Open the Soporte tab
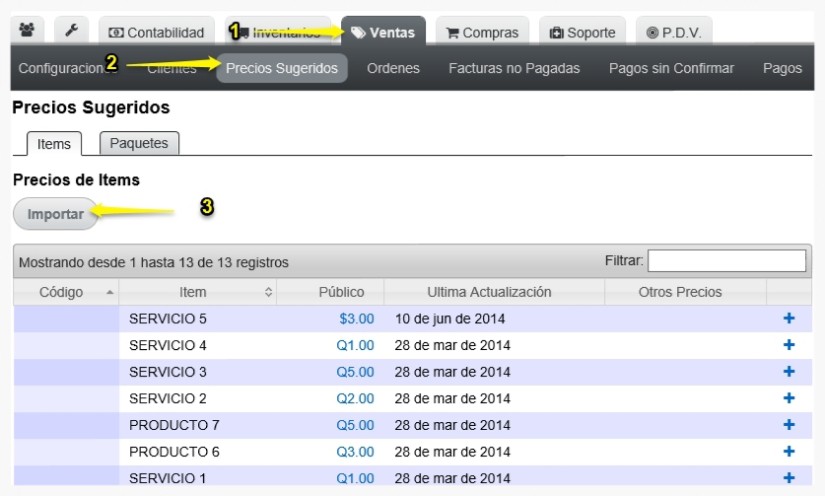The image size is (825, 496). 582,32
